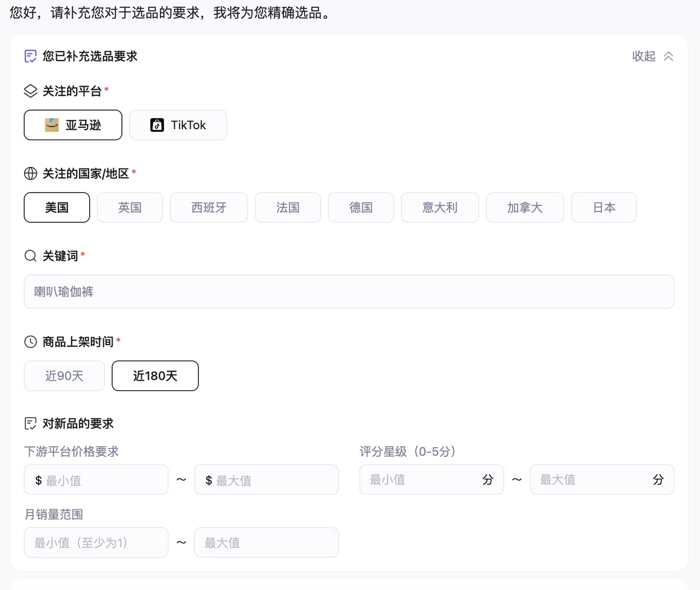The width and height of the screenshot is (700, 590).
Task: Pick the 加拿大 country button
Action: (x=525, y=207)
